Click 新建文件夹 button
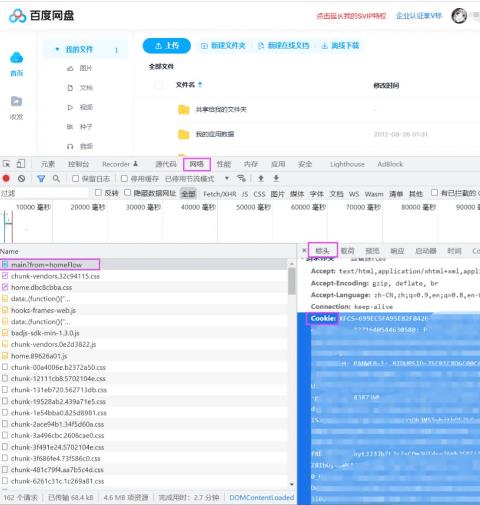The width and height of the screenshot is (480, 505). point(223,46)
